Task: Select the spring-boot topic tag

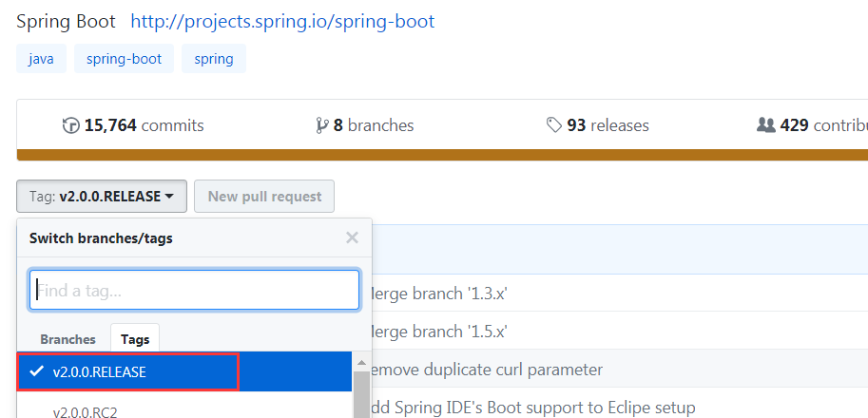Action: 124,59
